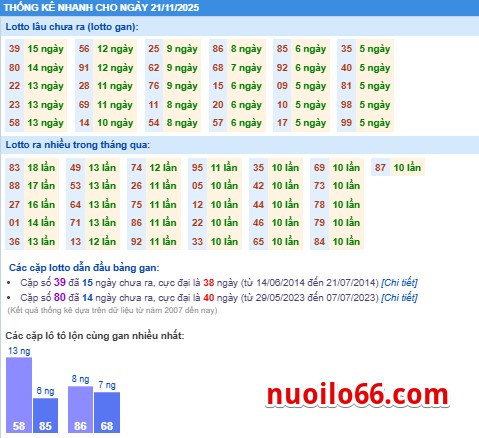Screen dimensions: 479x438
Task: Click number 17 with 5 ngày
Action: click(x=282, y=123)
